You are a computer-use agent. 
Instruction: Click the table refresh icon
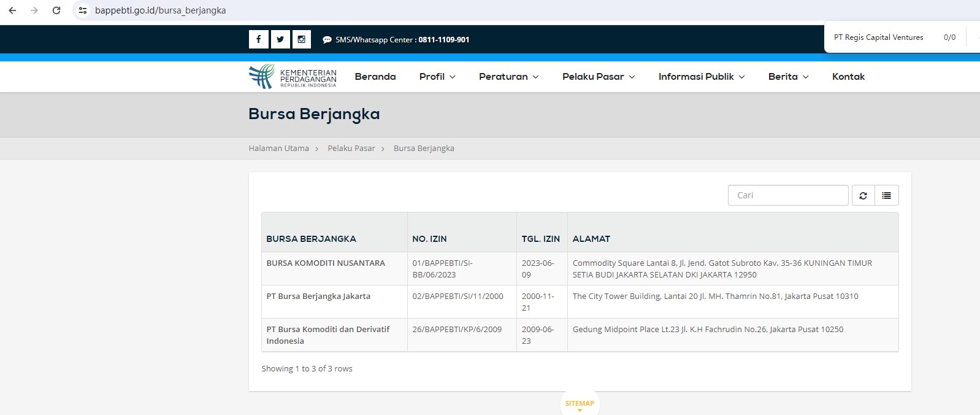pos(863,195)
